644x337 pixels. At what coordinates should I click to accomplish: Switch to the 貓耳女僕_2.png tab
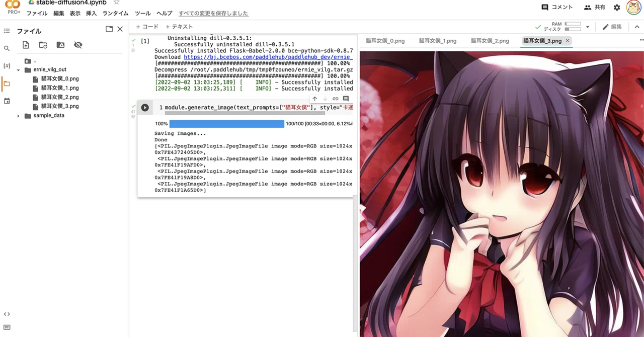pyautogui.click(x=490, y=41)
